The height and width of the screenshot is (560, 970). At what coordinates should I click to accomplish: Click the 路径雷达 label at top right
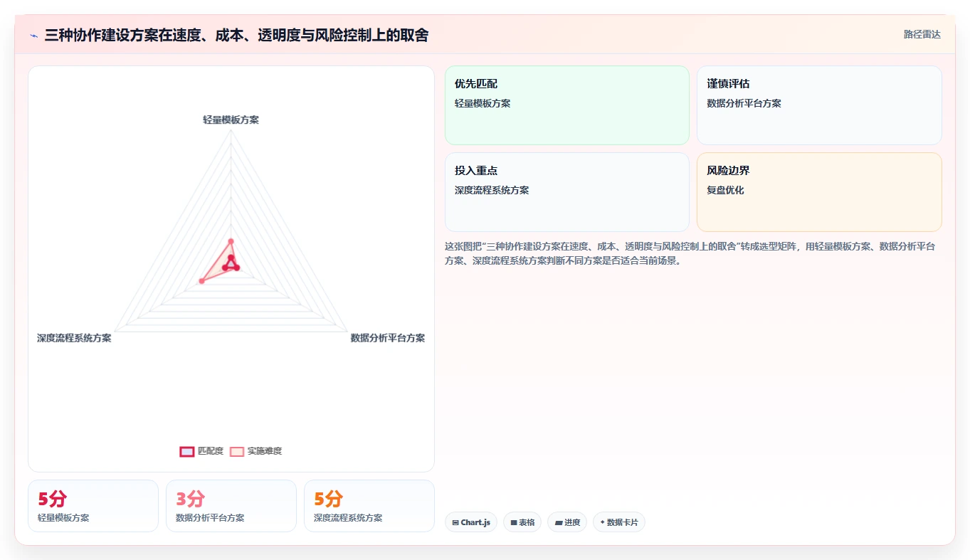point(922,34)
